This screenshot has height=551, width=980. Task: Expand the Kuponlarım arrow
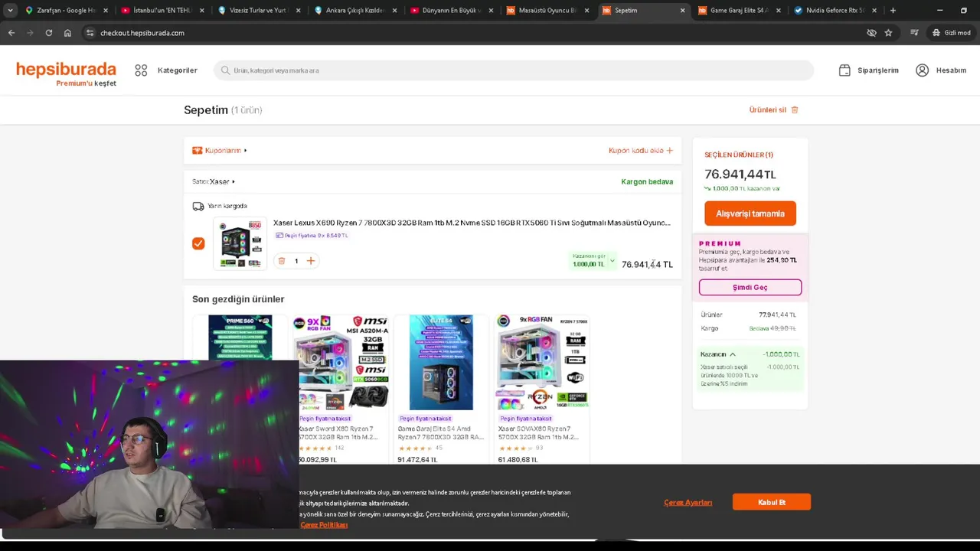click(x=245, y=151)
